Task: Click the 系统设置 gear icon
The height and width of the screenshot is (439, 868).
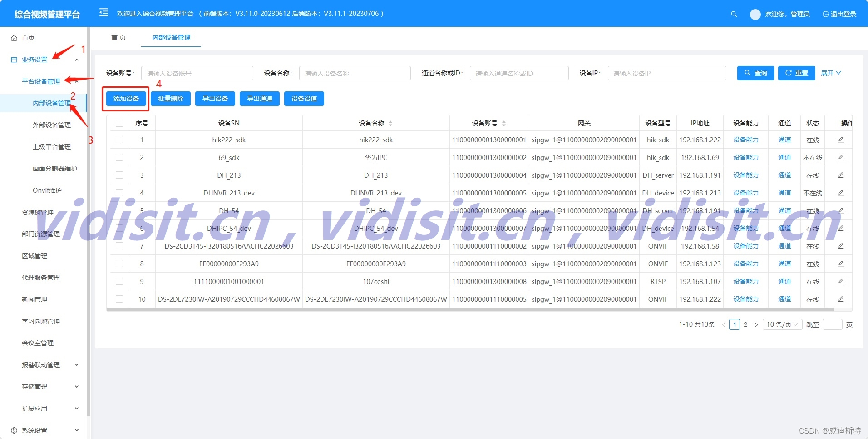Action: (14, 430)
